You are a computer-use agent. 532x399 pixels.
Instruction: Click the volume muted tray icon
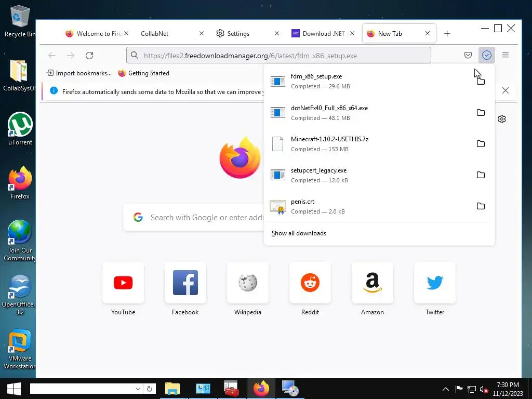[484, 389]
